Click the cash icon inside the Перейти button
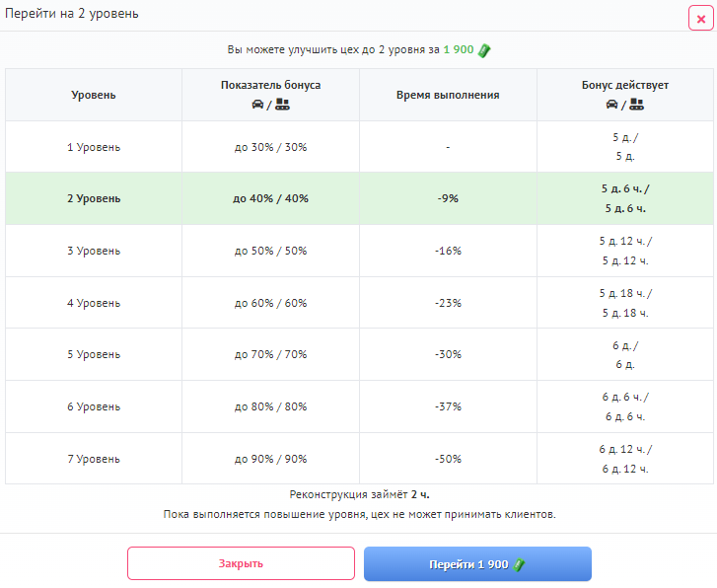Viewport: 717px width, 588px height. (519, 564)
